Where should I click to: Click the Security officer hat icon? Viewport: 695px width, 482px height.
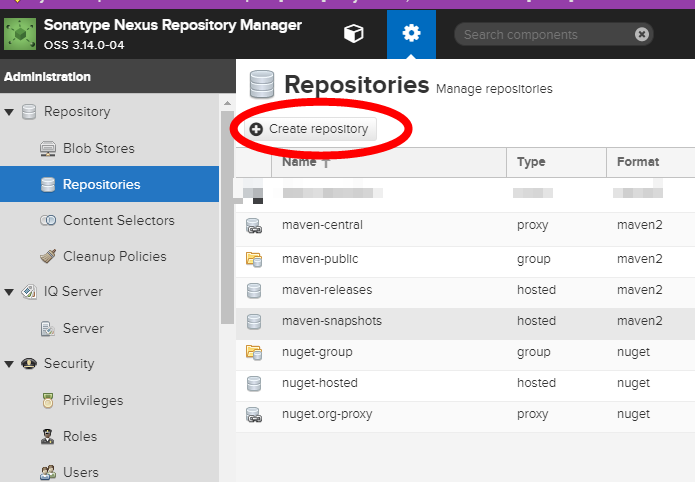pos(29,364)
